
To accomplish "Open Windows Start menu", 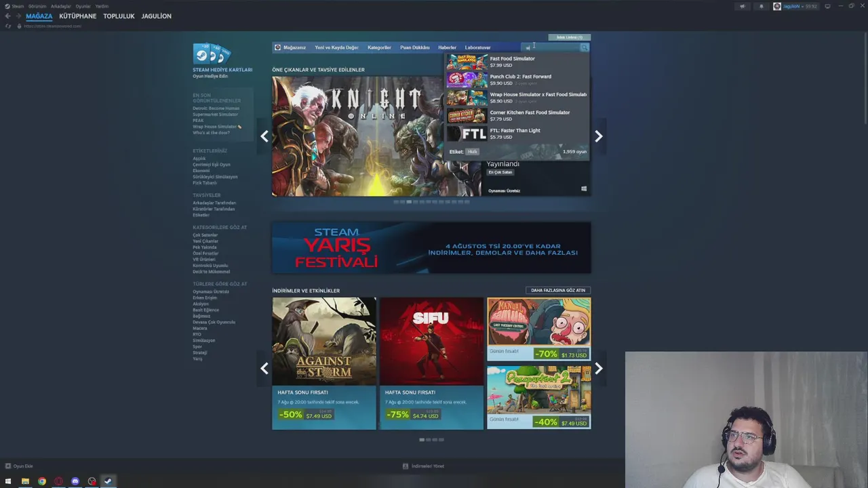I will pos(8,481).
